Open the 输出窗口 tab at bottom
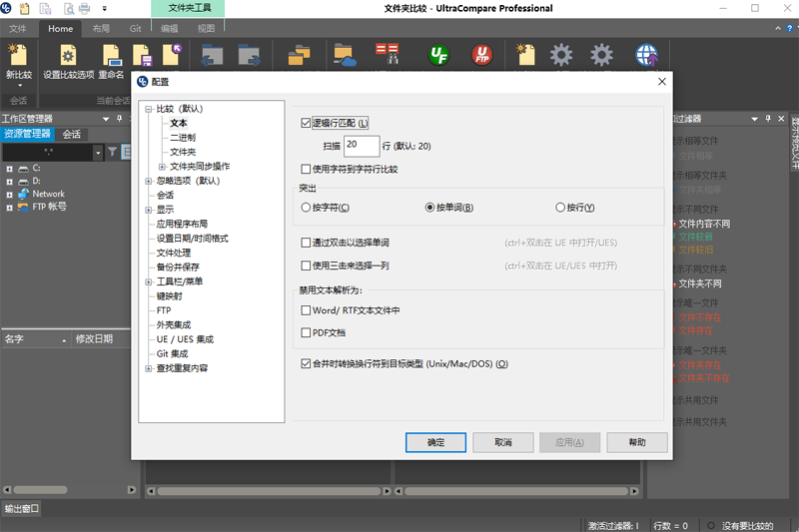This screenshot has height=532, width=799. tap(21, 508)
